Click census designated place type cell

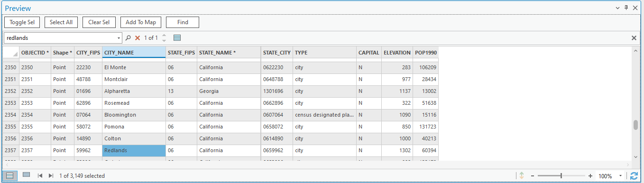324,115
